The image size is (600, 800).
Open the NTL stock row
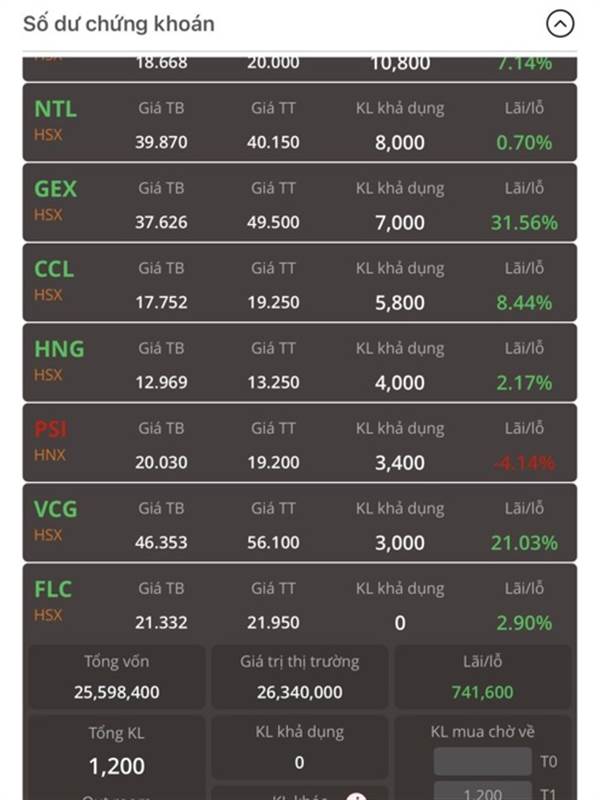coord(299,123)
